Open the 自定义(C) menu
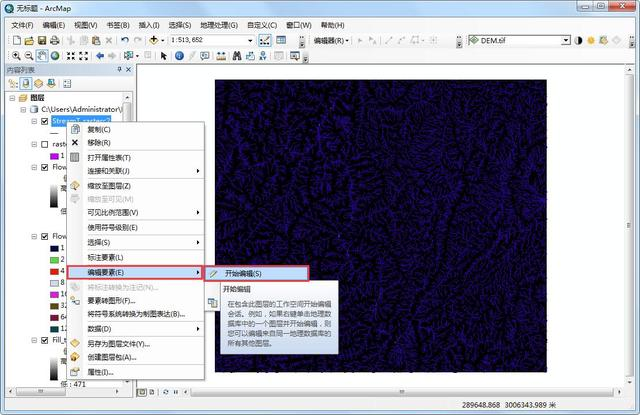The height and width of the screenshot is (415, 640). [262, 25]
